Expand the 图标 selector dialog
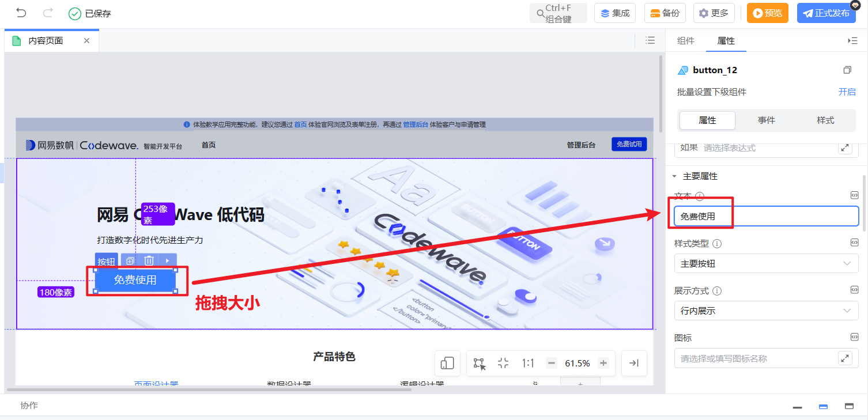The width and height of the screenshot is (868, 420). click(845, 358)
